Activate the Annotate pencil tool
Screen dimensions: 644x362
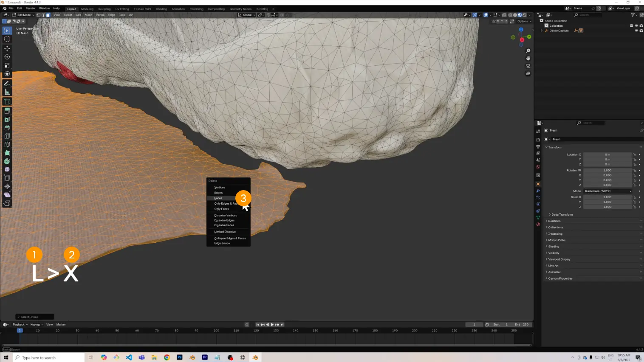click(x=7, y=84)
